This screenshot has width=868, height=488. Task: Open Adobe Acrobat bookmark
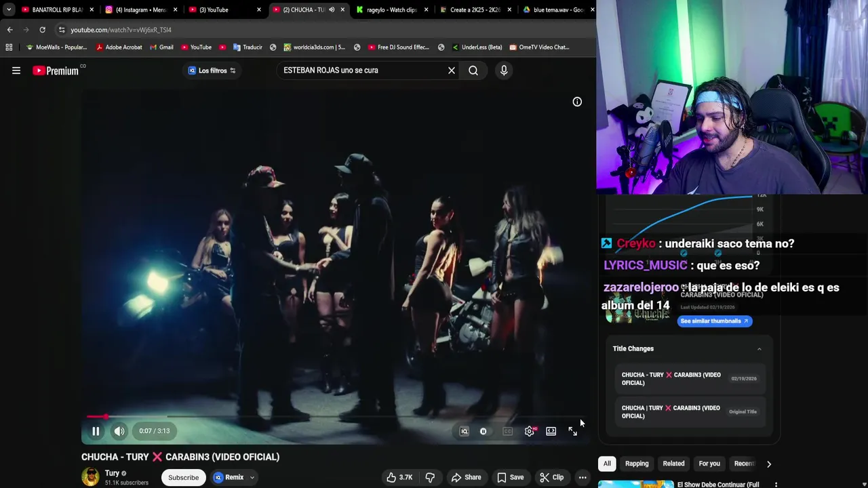[119, 47]
